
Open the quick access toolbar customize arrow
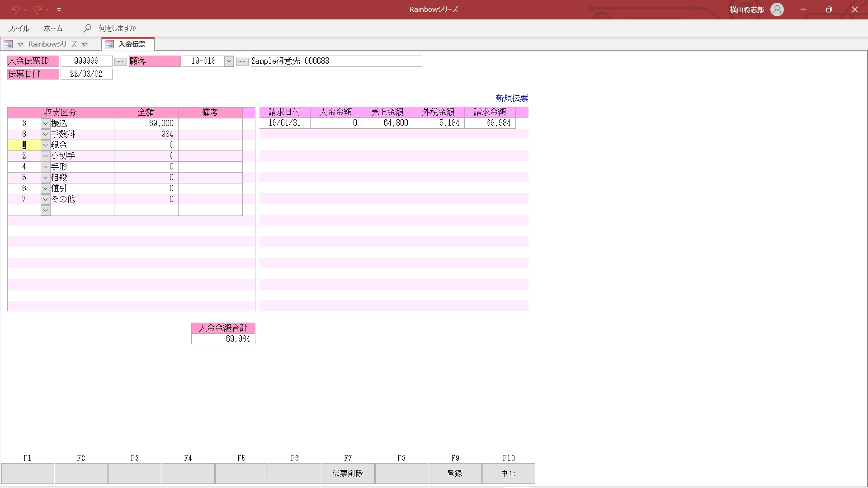59,9
